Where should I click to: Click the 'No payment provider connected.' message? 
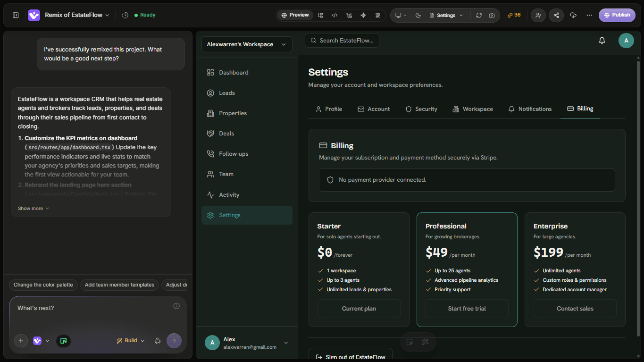[x=383, y=180]
